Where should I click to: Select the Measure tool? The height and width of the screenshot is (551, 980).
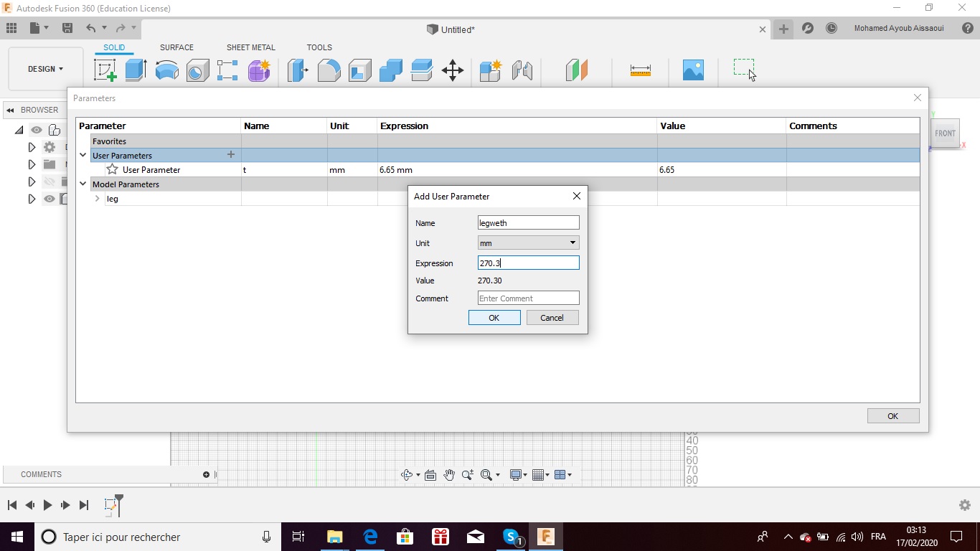(x=640, y=70)
